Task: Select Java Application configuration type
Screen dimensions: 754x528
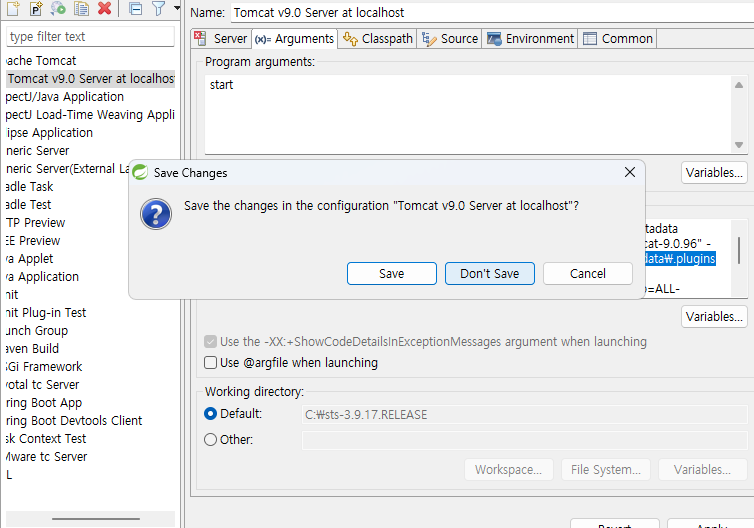Action: pos(42,277)
